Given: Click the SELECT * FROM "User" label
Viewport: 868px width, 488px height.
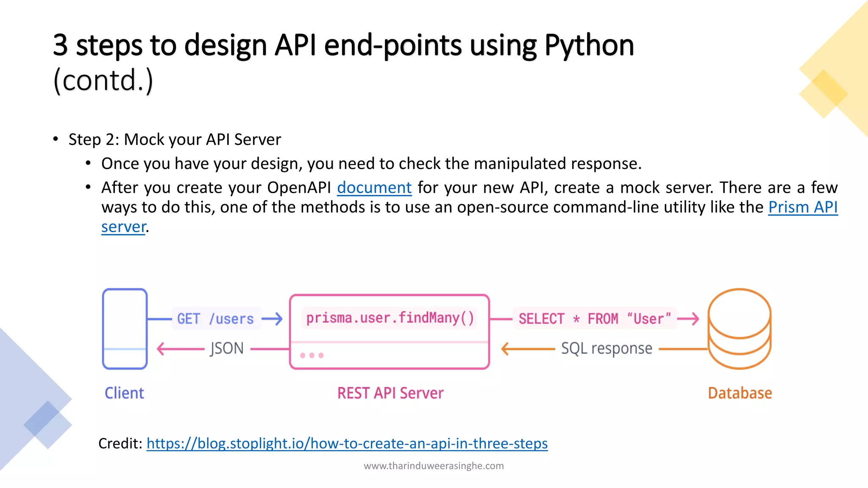Looking at the screenshot, I should coord(595,319).
